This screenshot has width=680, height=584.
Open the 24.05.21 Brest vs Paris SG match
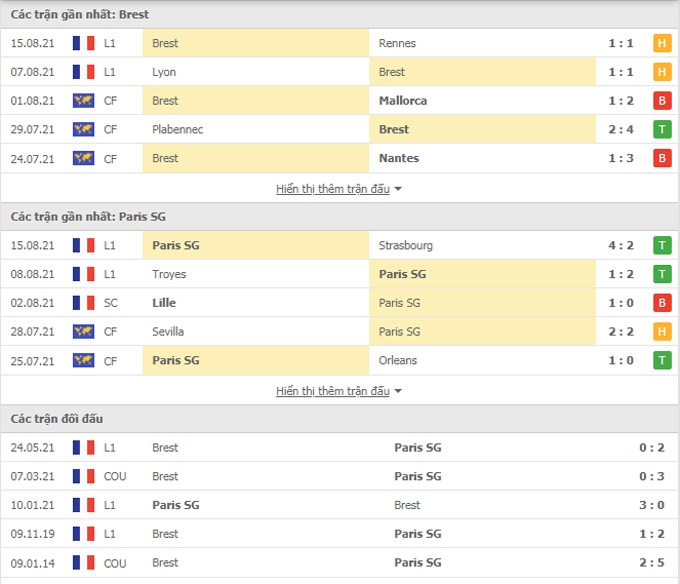pos(340,447)
